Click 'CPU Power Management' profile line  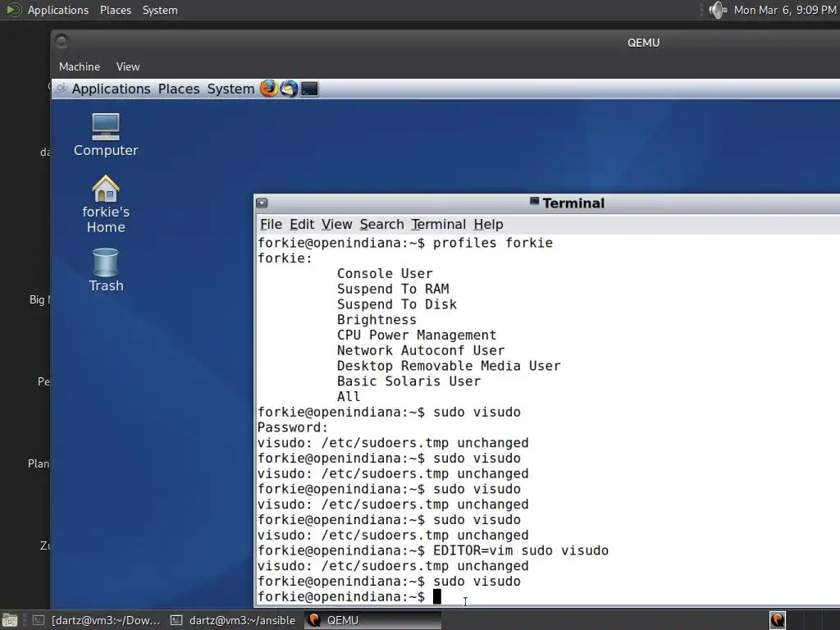pyautogui.click(x=417, y=335)
